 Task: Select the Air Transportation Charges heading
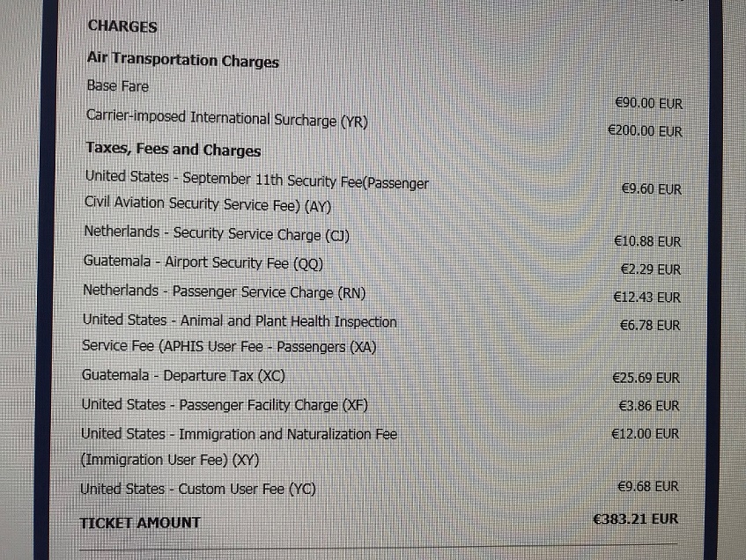pos(182,60)
